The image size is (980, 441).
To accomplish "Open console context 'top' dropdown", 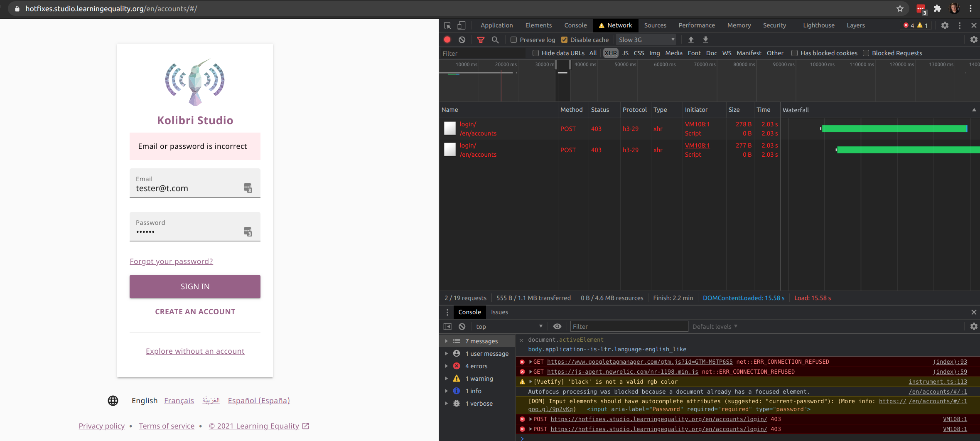I will click(x=509, y=327).
